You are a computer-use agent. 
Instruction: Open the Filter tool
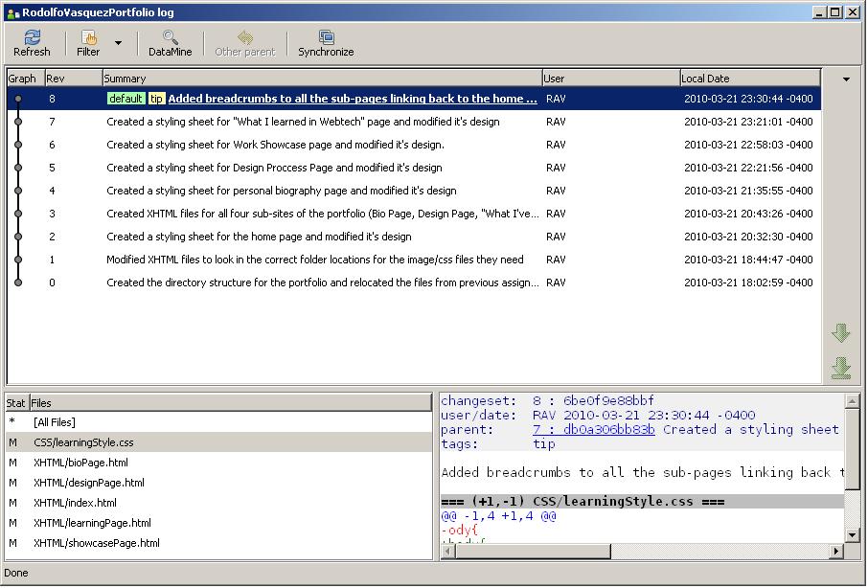pyautogui.click(x=88, y=43)
